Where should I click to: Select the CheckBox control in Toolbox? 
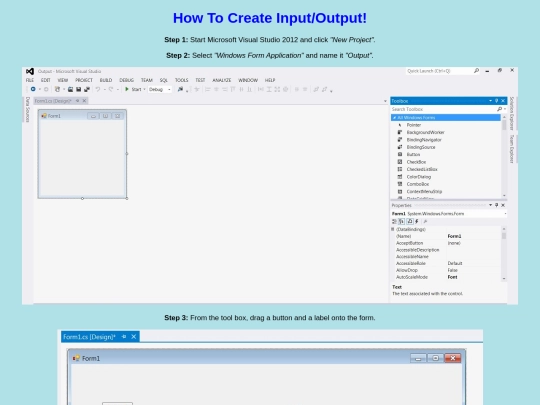click(446, 162)
